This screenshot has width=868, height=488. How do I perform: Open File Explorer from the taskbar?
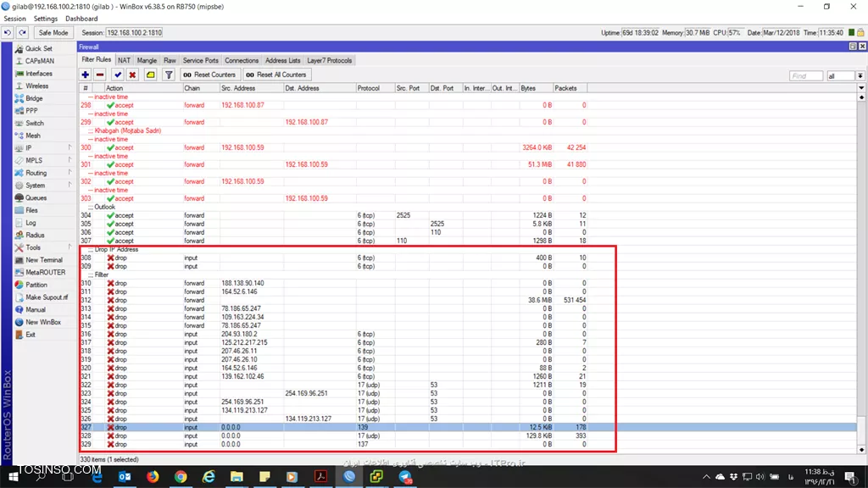tap(236, 476)
